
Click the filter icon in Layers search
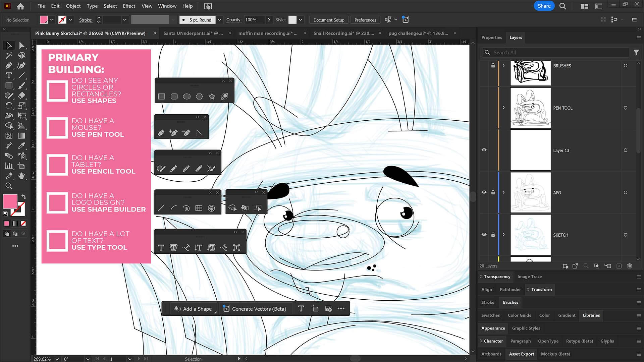coord(636,53)
